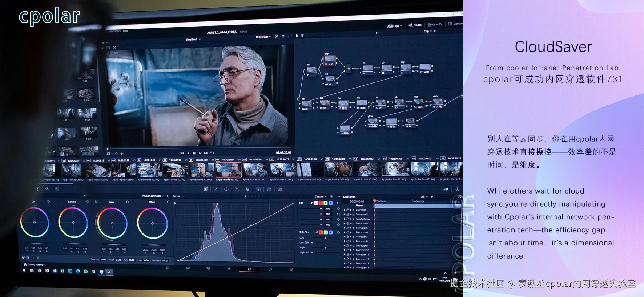This screenshot has width=644, height=297.
Task: Reset the Gain wheel
Action: pos(128,202)
